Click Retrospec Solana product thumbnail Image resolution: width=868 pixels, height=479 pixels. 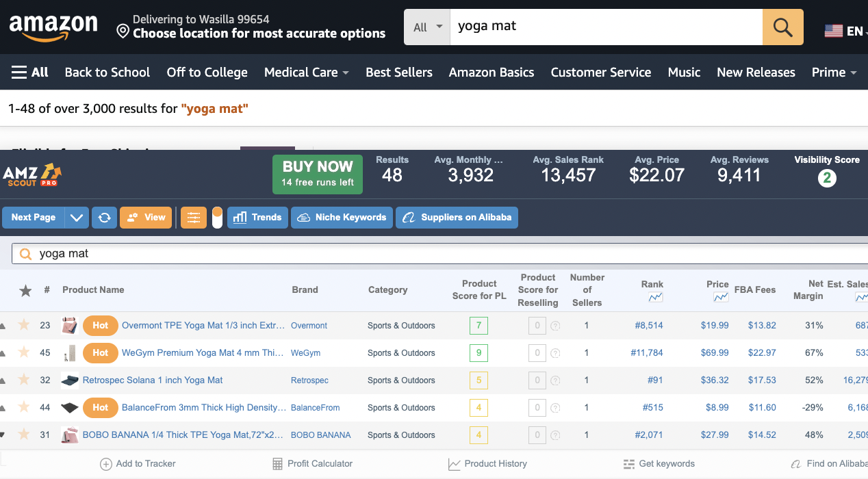pos(70,380)
